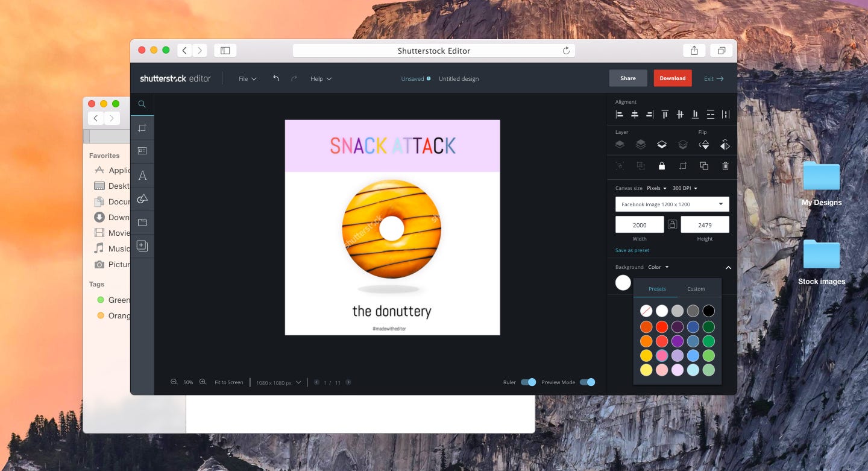Screen dimensions: 868x471
Task: Click the lock layer icon
Action: [x=662, y=166]
